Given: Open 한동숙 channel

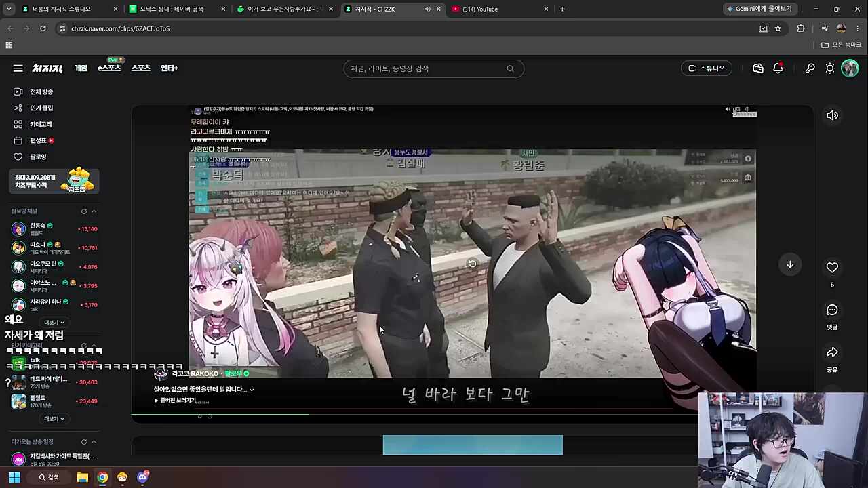Looking at the screenshot, I should tap(54, 228).
